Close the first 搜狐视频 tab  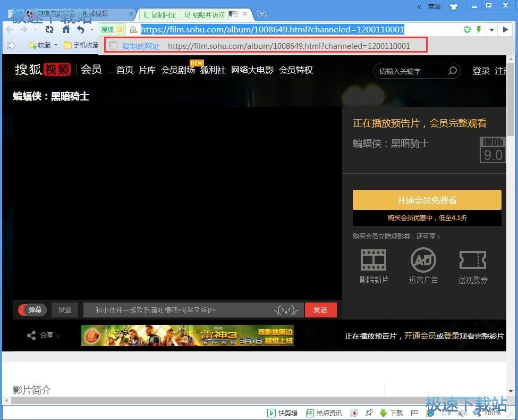point(131,14)
